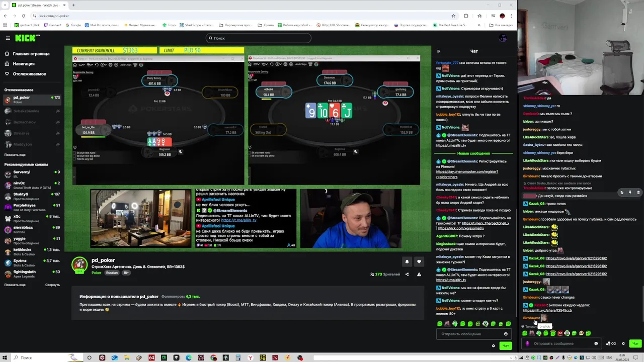Screen dimensions: 644x362
Task: Open browser extensions puzzle icon
Action: coord(466,16)
